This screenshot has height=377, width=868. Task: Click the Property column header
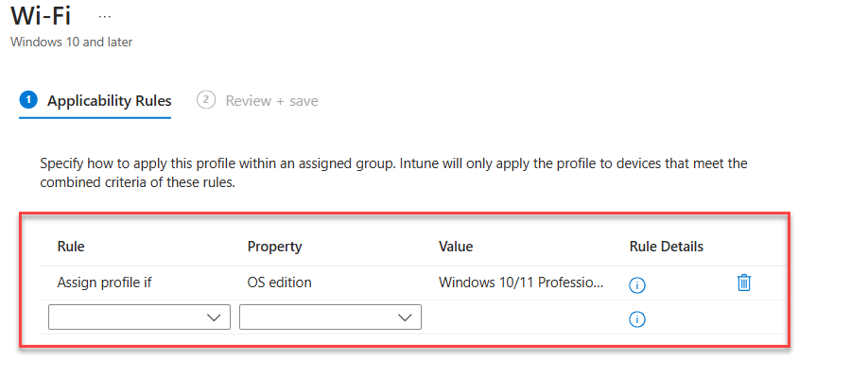pyautogui.click(x=274, y=247)
